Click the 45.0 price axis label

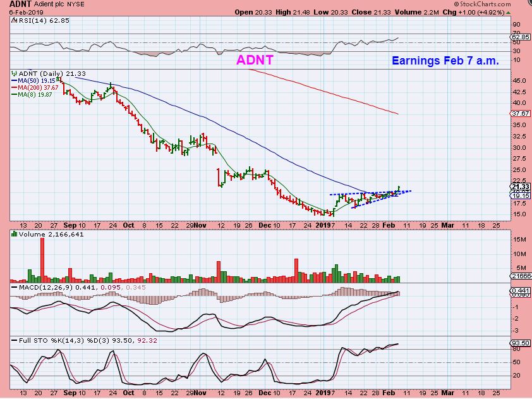(x=520, y=81)
